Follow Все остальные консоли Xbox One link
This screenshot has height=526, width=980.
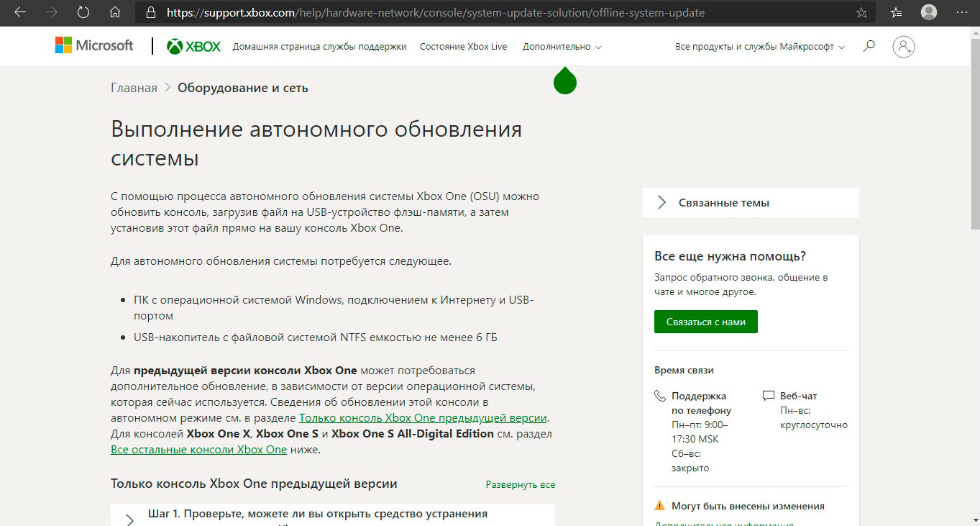tap(198, 450)
